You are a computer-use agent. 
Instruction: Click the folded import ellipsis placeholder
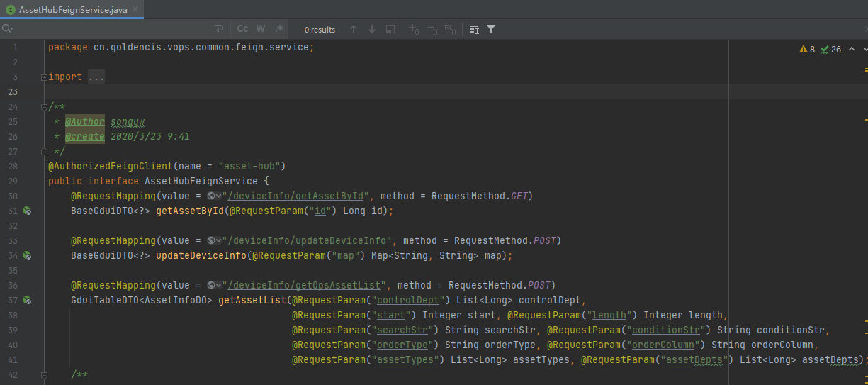point(96,77)
